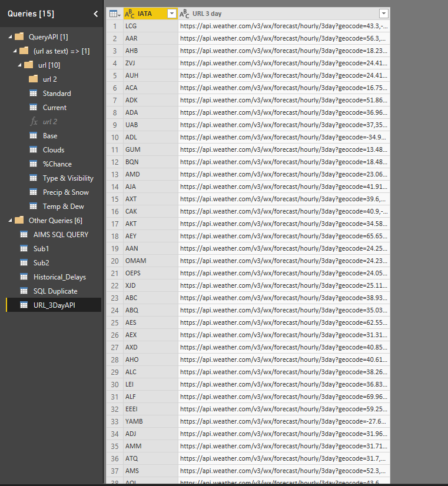Select row number 1

[115, 26]
